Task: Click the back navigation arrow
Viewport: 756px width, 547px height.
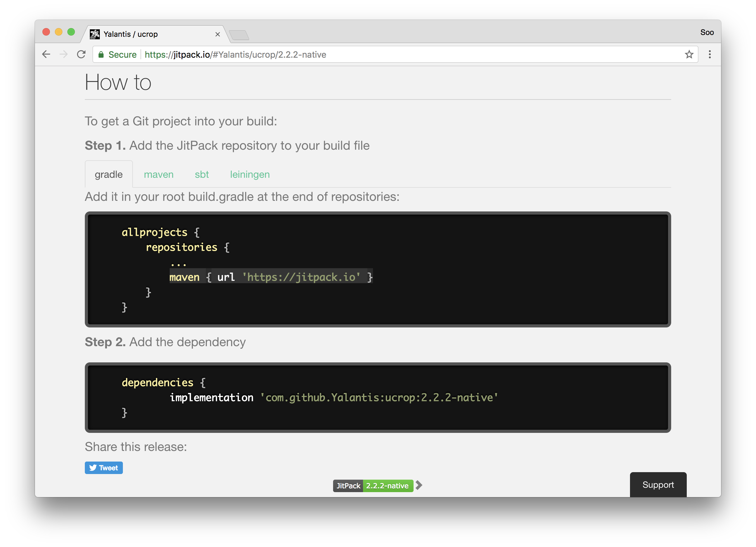Action: [46, 54]
